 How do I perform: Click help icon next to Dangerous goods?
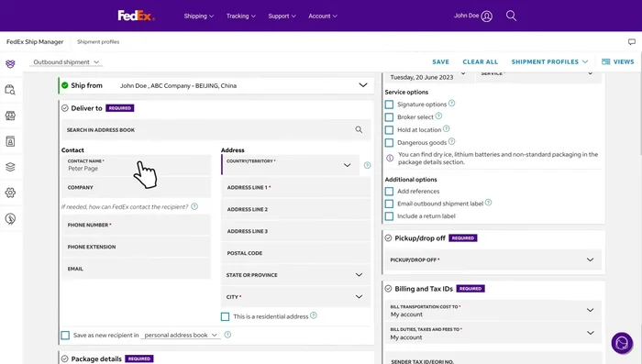point(451,141)
